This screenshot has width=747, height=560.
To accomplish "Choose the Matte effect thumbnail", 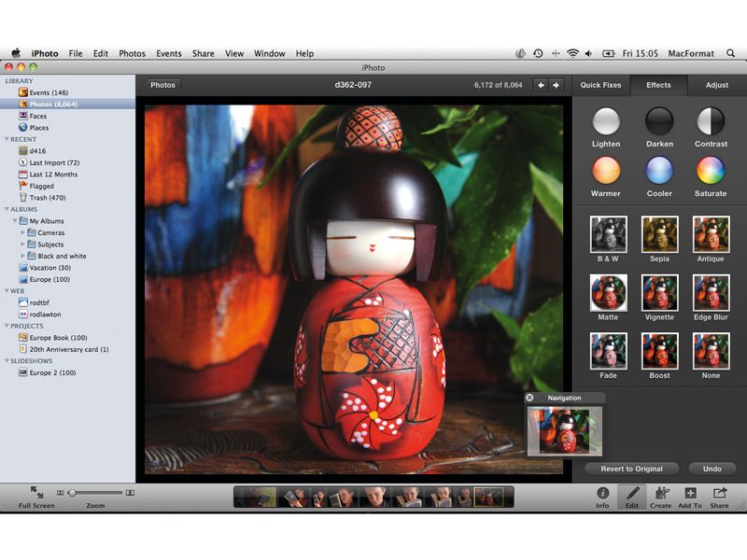I will pyautogui.click(x=609, y=292).
